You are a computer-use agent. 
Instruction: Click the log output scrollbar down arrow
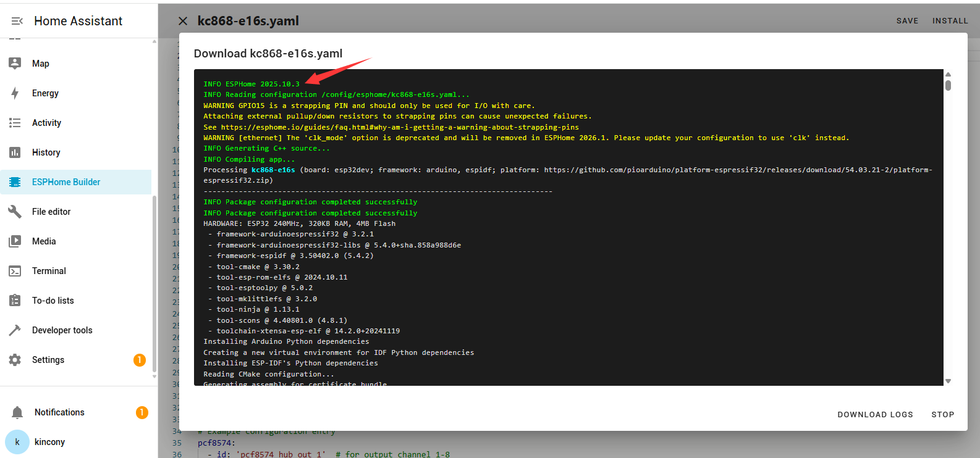tap(948, 381)
